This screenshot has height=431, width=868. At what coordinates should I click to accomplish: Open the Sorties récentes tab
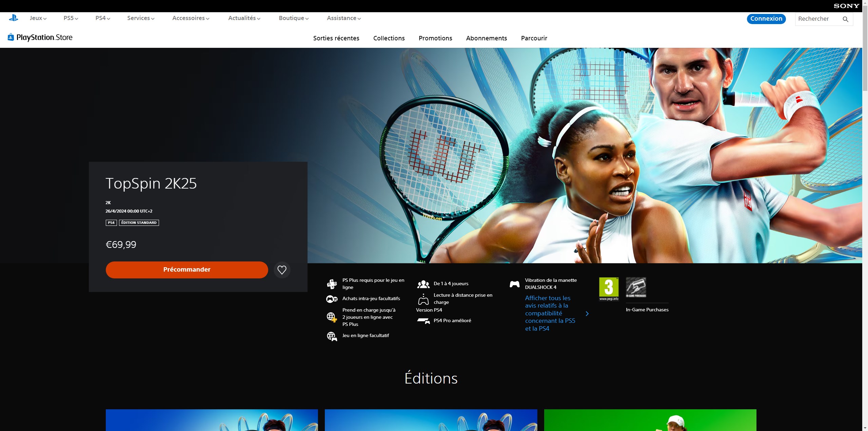tap(336, 38)
